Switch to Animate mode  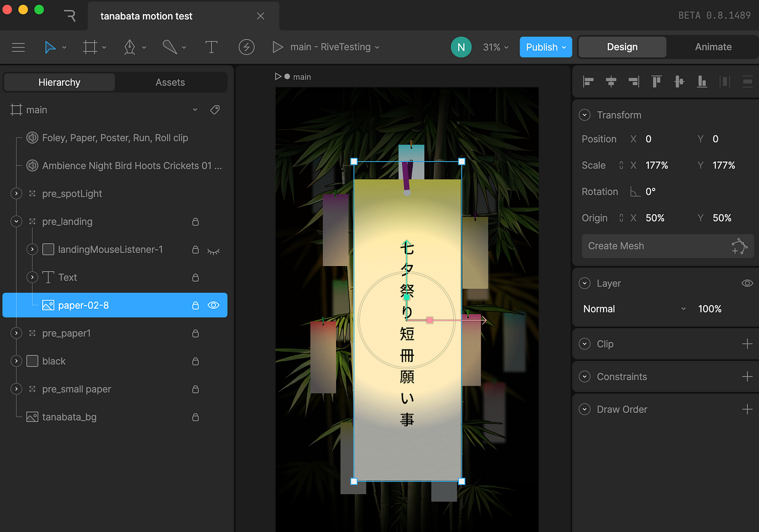coord(713,47)
